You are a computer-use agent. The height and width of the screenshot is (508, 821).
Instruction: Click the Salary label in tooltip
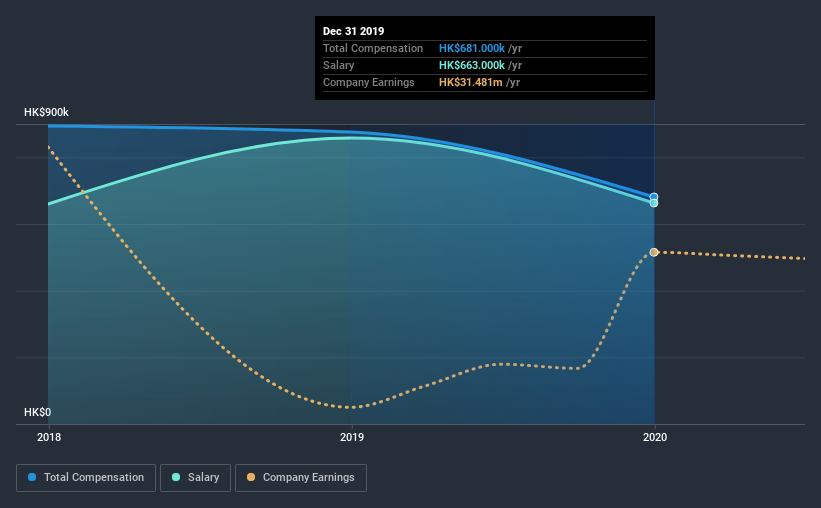click(339, 65)
